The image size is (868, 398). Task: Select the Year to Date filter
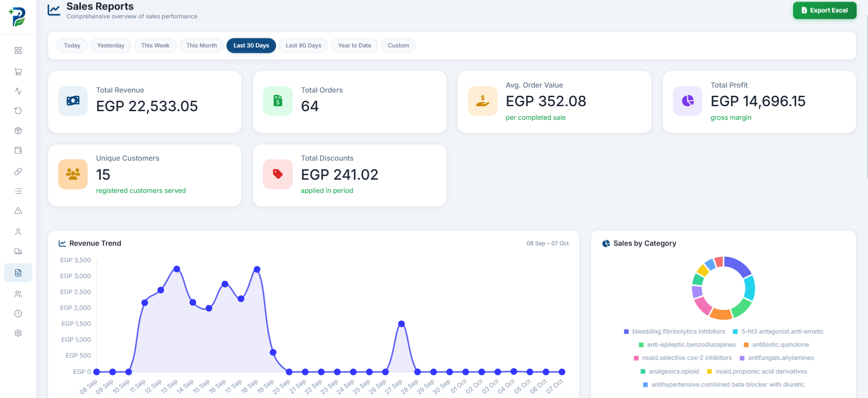coord(355,45)
